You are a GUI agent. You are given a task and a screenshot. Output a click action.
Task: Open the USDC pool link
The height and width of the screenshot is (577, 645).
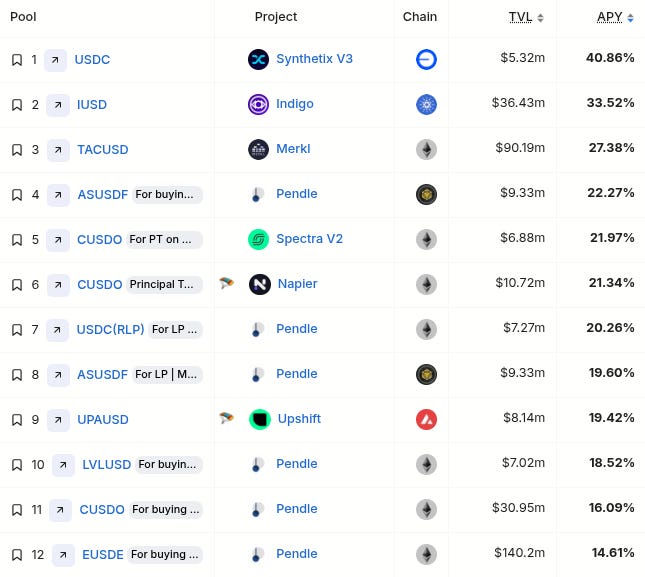click(92, 60)
